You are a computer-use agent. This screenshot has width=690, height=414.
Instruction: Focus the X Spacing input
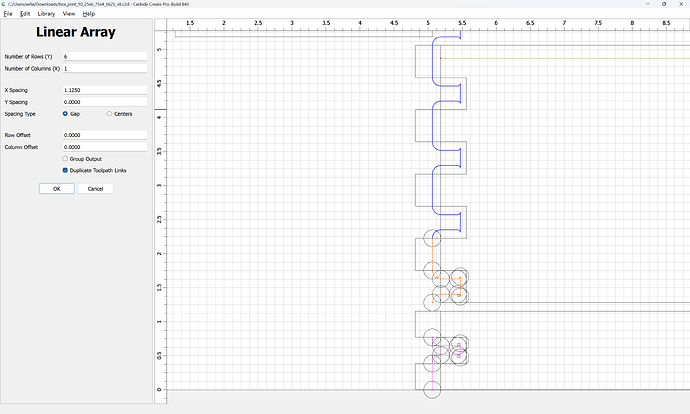click(105, 90)
